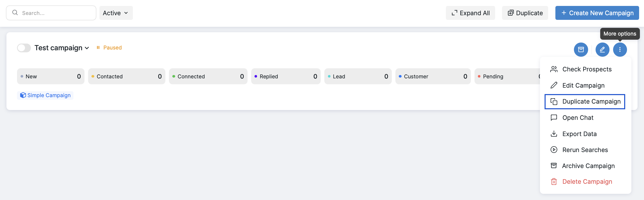The image size is (644, 200).
Task: Open the Active status filter dropdown
Action: click(x=116, y=13)
